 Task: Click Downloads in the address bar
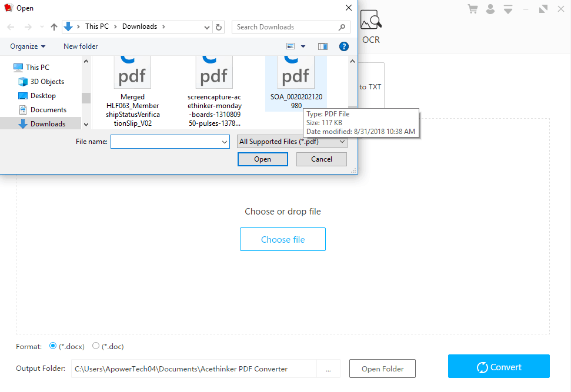click(139, 26)
